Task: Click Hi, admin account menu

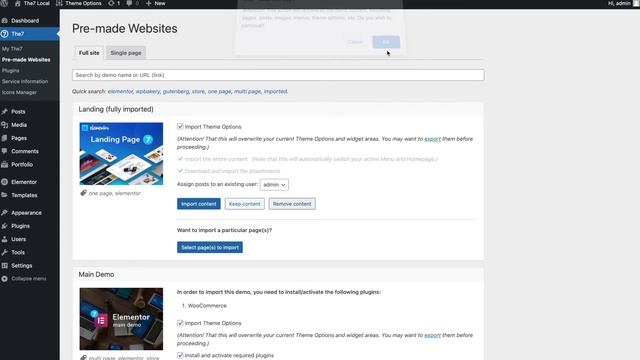Action: [x=623, y=3]
